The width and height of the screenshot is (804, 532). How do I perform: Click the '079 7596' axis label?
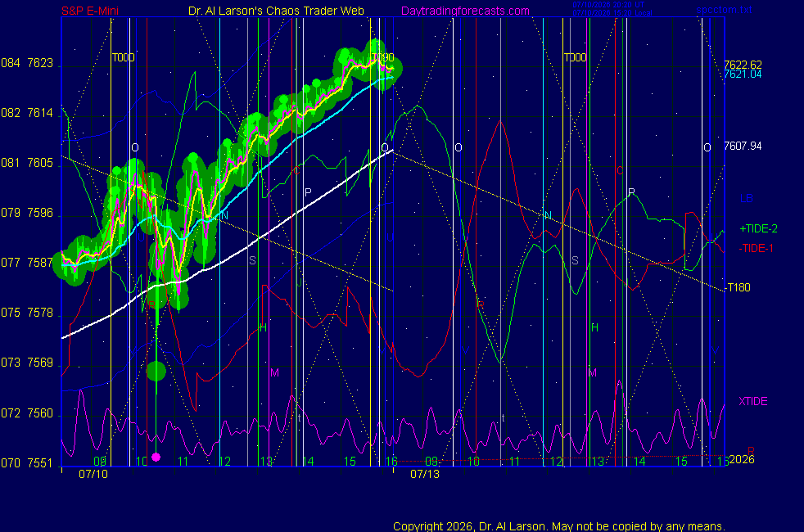[27, 214]
